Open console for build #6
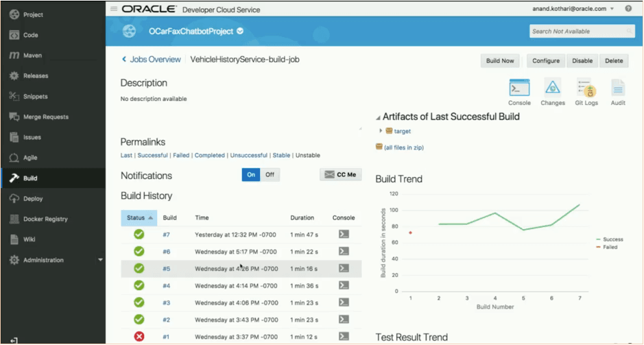644x345 pixels. [x=344, y=251]
